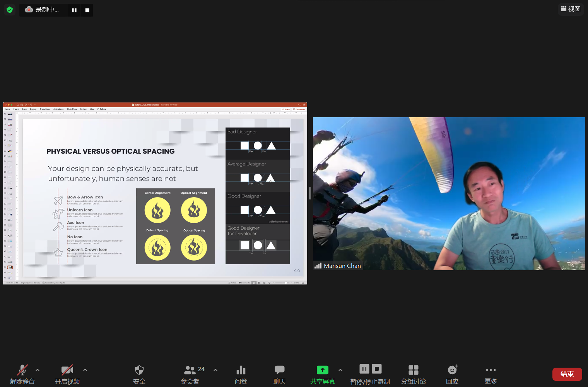Open the 参会者 participants panel
Viewport: 588px width, 387px height.
(190, 374)
